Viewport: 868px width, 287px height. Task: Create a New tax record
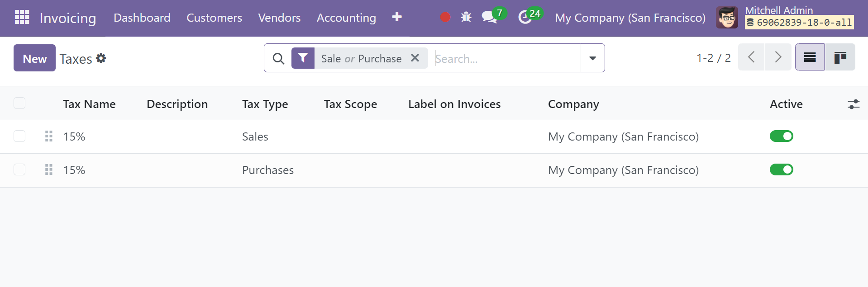click(34, 58)
